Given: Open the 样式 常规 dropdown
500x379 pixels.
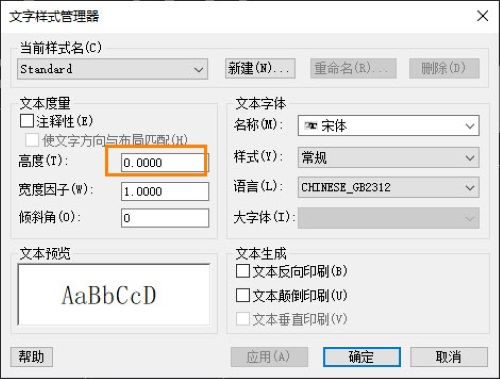Looking at the screenshot, I should 388,157.
